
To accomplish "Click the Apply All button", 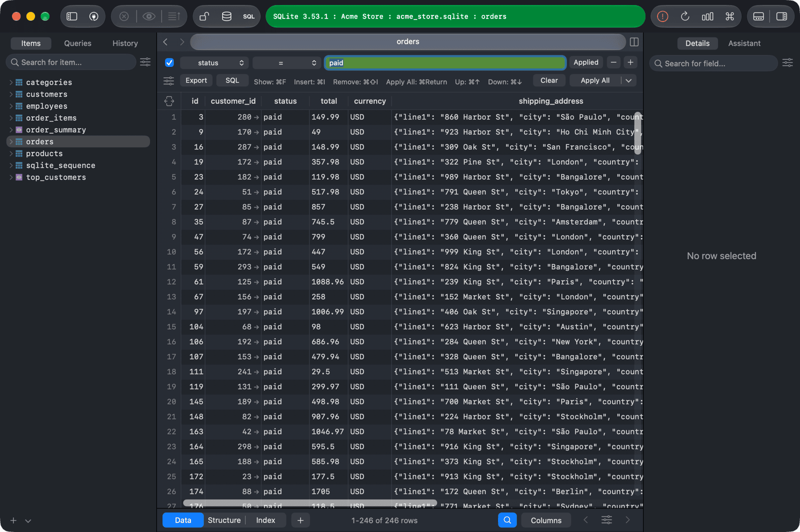I will 595,80.
